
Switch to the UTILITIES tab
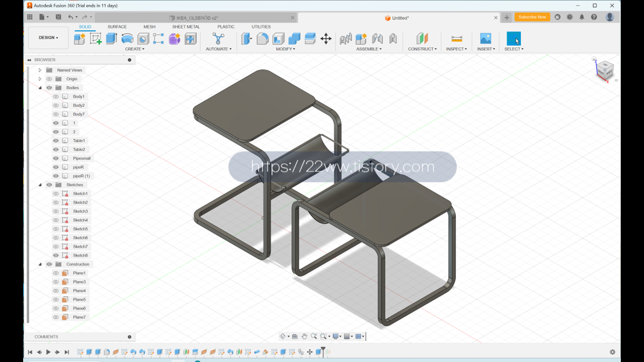(261, 27)
